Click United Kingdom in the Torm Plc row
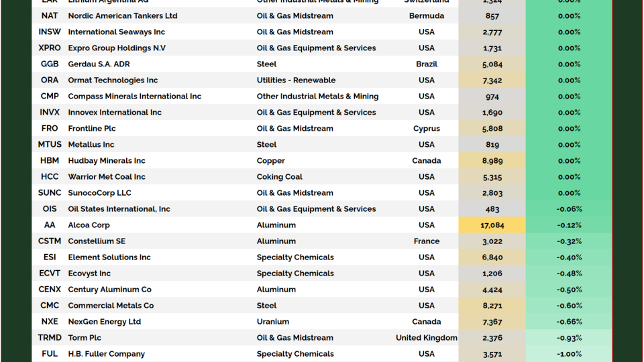 coord(427,338)
